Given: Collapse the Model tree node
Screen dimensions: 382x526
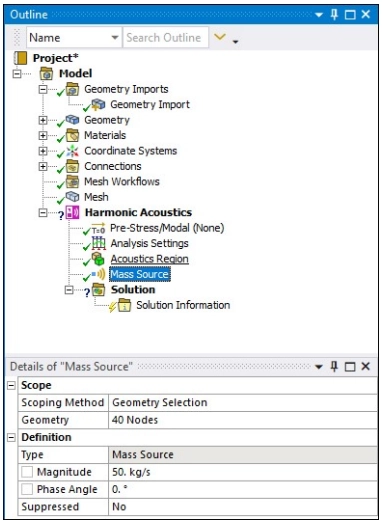Looking at the screenshot, I should (17, 74).
